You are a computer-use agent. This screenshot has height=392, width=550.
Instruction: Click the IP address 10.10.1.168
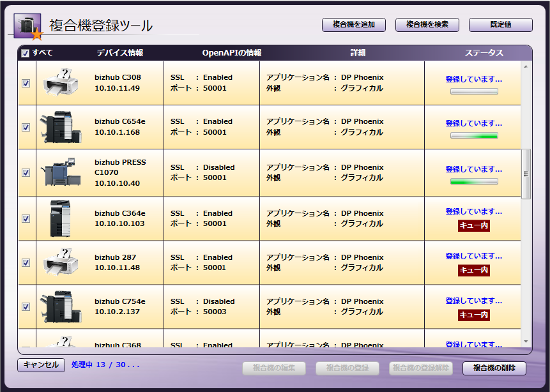click(x=117, y=132)
